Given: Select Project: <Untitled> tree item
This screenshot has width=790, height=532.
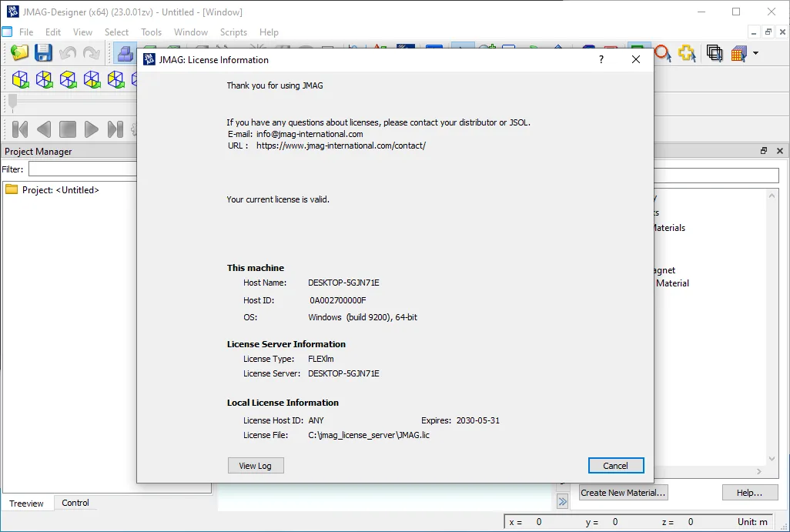Looking at the screenshot, I should click(61, 190).
